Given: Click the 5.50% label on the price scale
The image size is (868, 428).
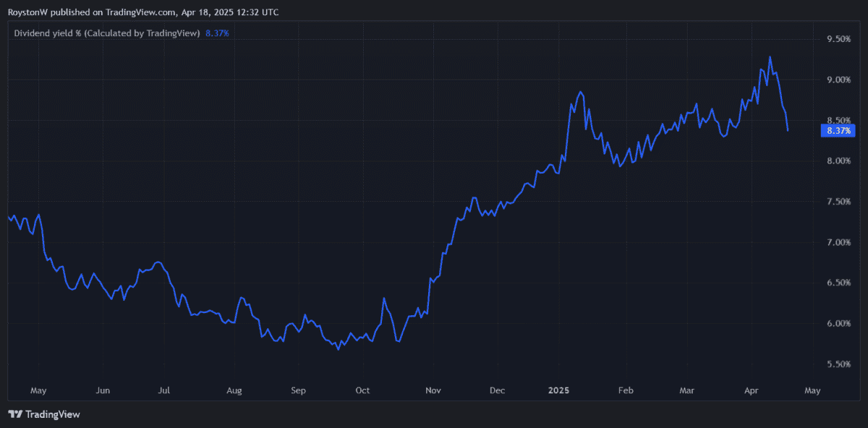Looking at the screenshot, I should 838,364.
